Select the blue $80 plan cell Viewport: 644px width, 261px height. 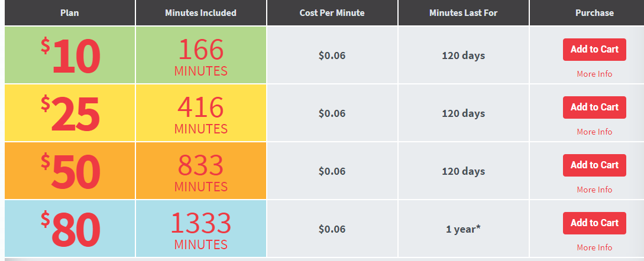pos(70,229)
